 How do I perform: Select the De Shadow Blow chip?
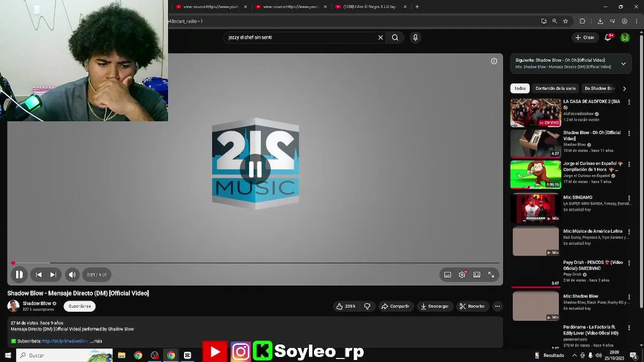(599, 88)
